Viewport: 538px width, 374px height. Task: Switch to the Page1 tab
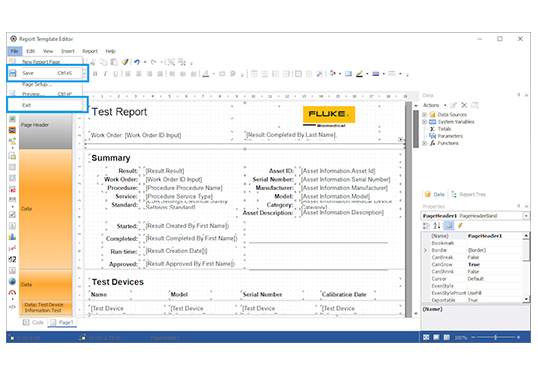tap(62, 322)
